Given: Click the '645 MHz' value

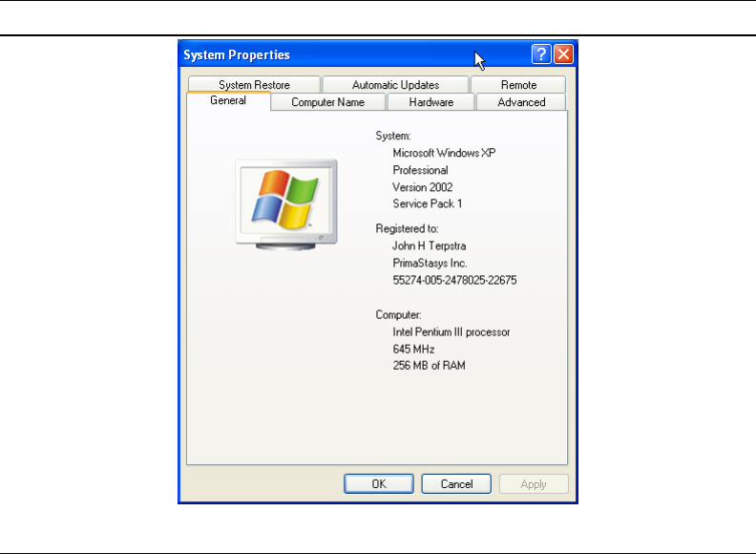Looking at the screenshot, I should (413, 349).
